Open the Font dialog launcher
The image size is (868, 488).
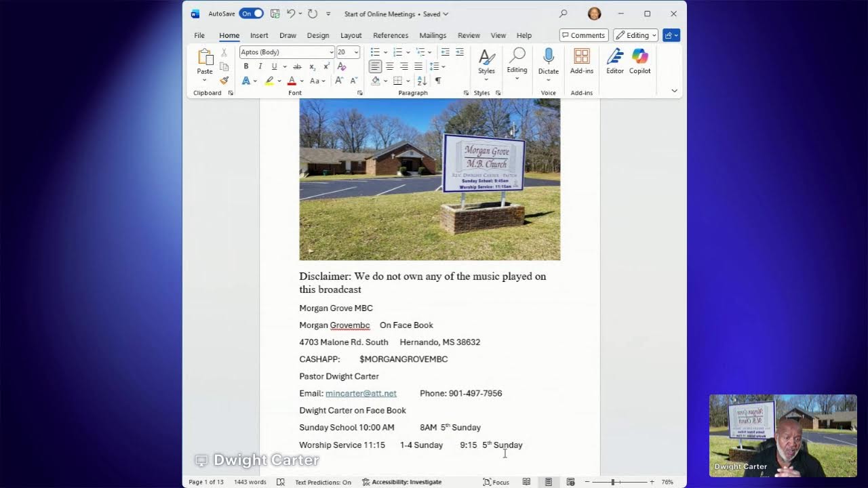point(359,93)
